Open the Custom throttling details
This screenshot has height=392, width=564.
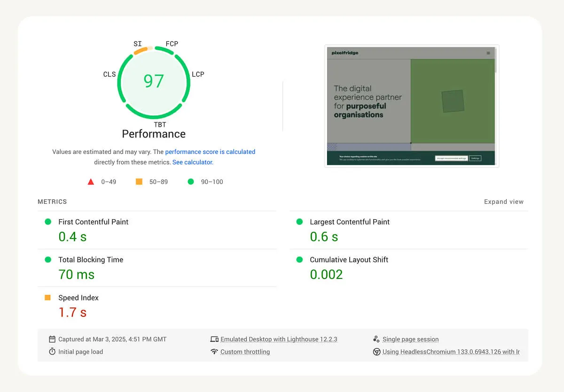(245, 352)
